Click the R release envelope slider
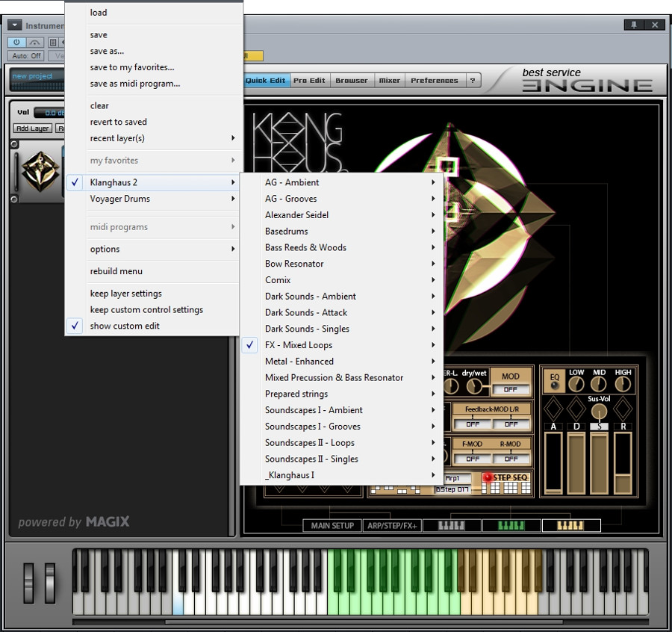 pyautogui.click(x=623, y=462)
